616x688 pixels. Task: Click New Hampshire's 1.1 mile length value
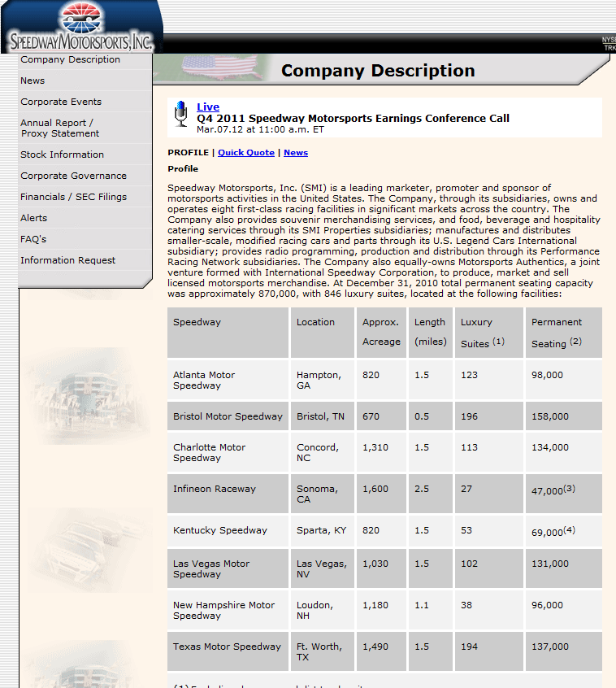(x=422, y=605)
